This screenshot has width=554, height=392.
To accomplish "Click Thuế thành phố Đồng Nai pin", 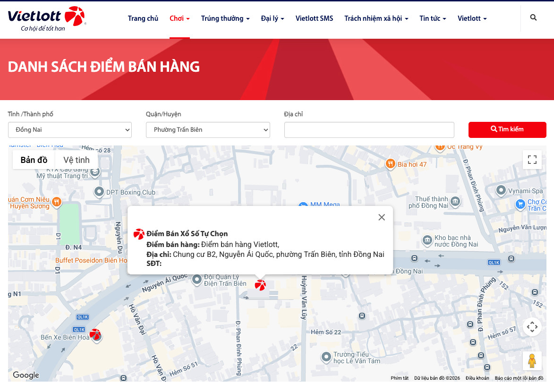I will [455, 202].
